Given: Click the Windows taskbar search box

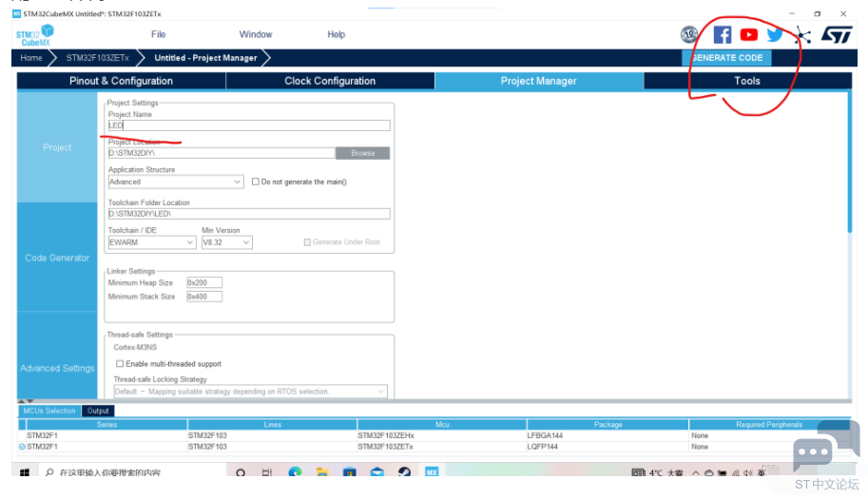Looking at the screenshot, I should click(x=133, y=472).
